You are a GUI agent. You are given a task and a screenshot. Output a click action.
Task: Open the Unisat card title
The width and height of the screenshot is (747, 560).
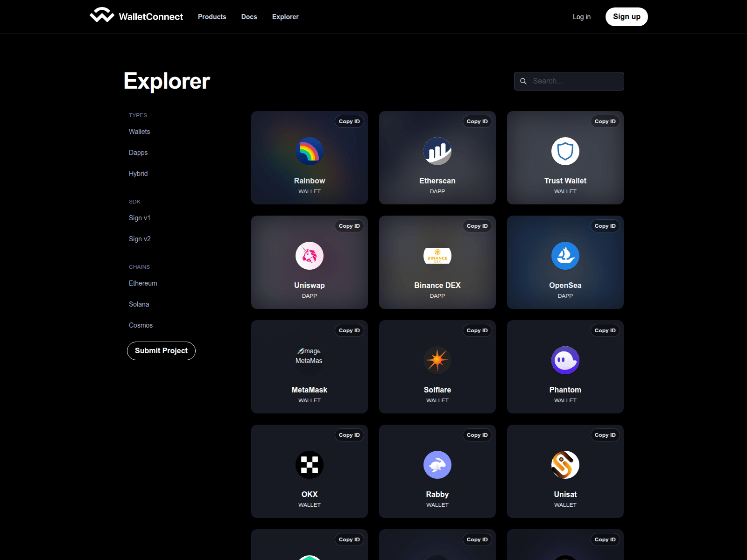565,494
